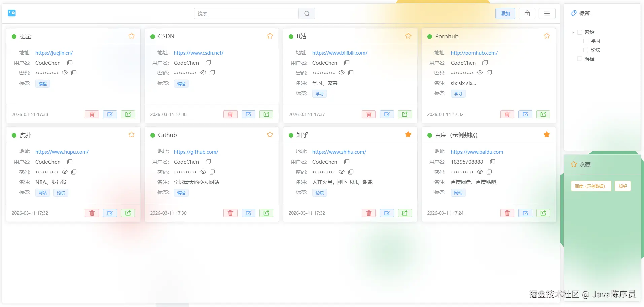644x307 pixels.
Task: Visit https://www.bilibili.com/ link
Action: coord(340,53)
